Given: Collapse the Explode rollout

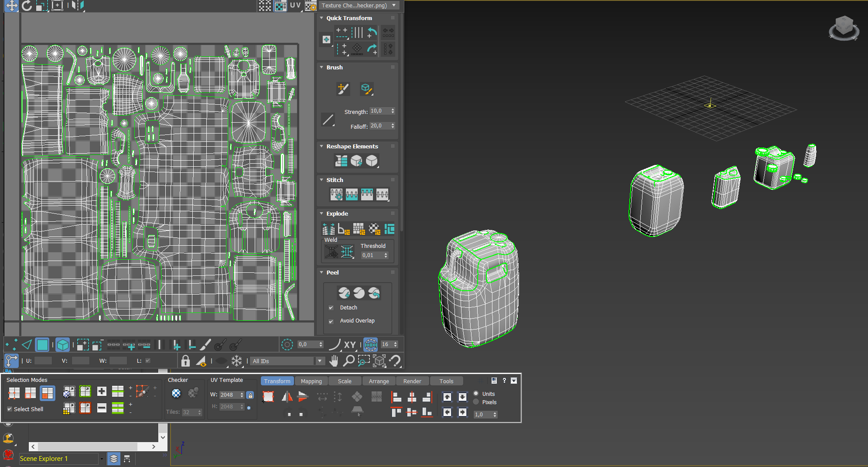Looking at the screenshot, I should tap(321, 213).
